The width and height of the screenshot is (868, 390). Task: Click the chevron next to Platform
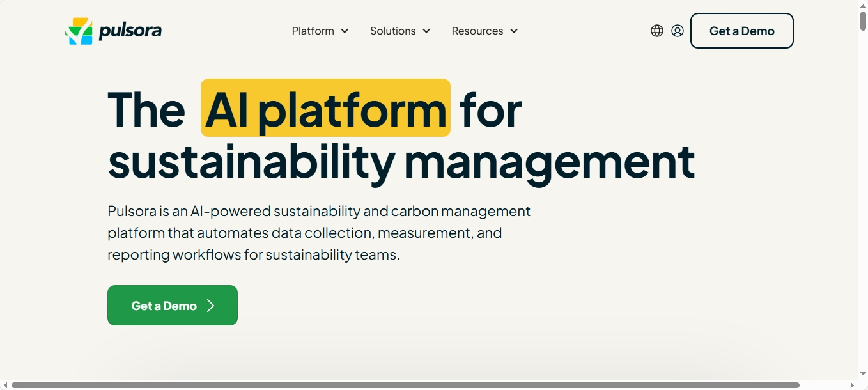[x=345, y=31]
